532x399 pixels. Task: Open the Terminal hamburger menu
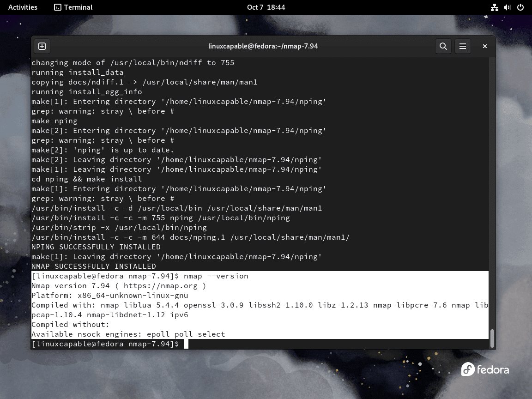pos(463,46)
